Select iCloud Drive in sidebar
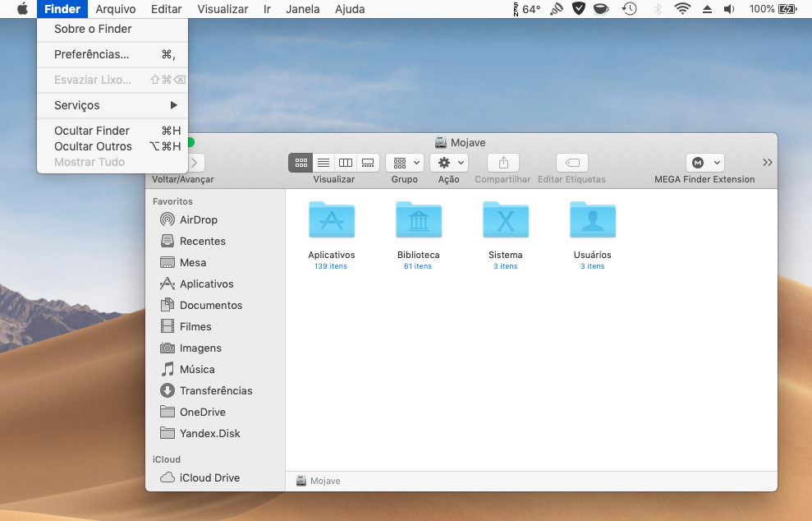812x521 pixels. pos(215,477)
